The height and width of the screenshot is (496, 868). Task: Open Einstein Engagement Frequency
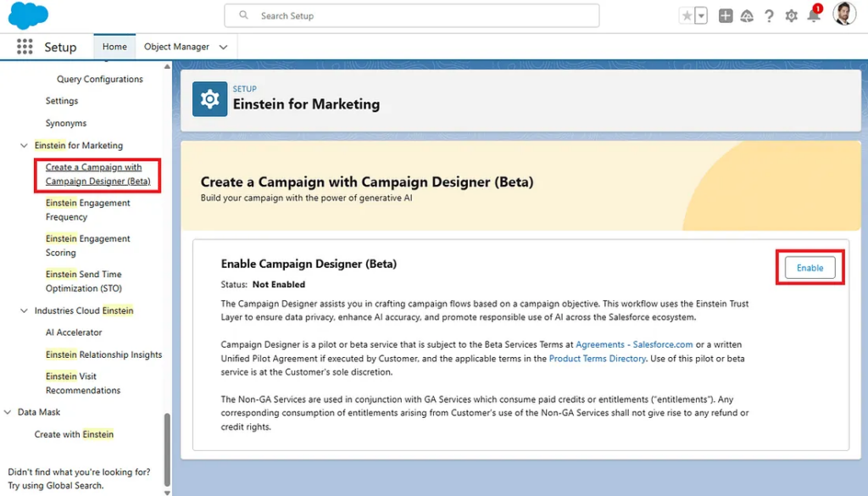pos(88,209)
